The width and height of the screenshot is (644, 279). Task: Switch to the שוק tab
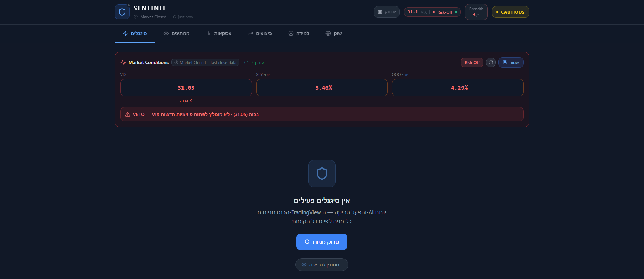334,33
